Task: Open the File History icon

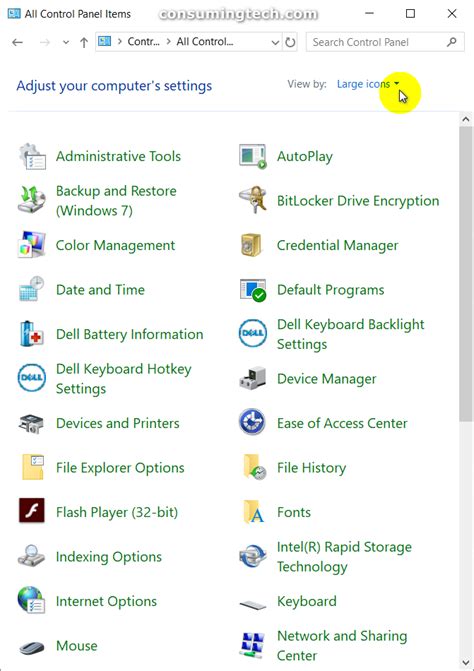Action: (255, 467)
